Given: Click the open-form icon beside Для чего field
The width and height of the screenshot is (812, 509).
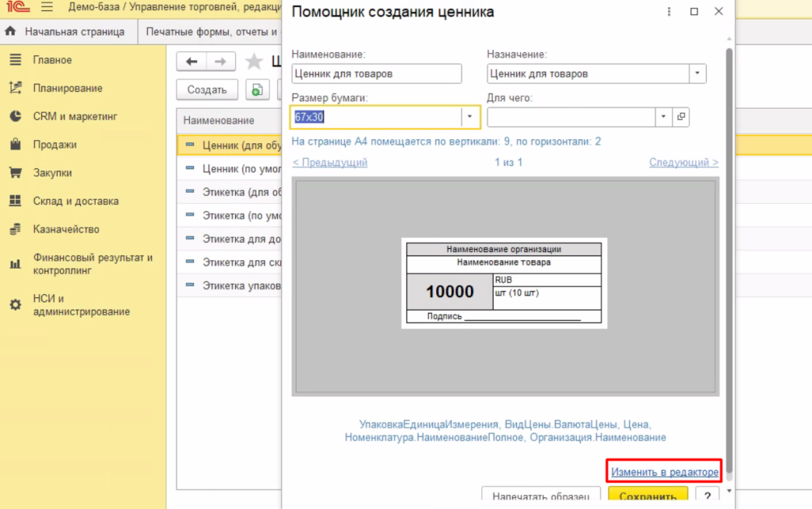Looking at the screenshot, I should click(x=681, y=117).
